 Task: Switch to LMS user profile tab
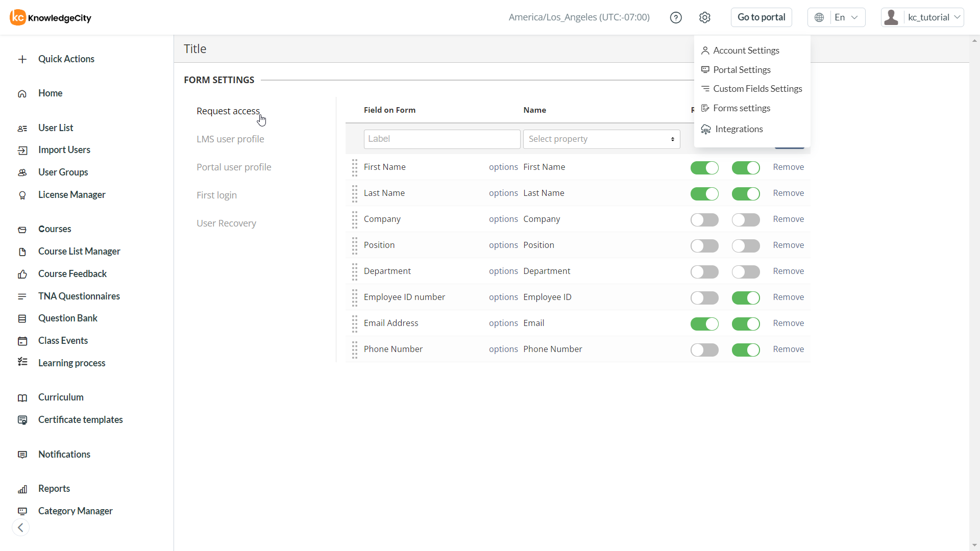(230, 139)
